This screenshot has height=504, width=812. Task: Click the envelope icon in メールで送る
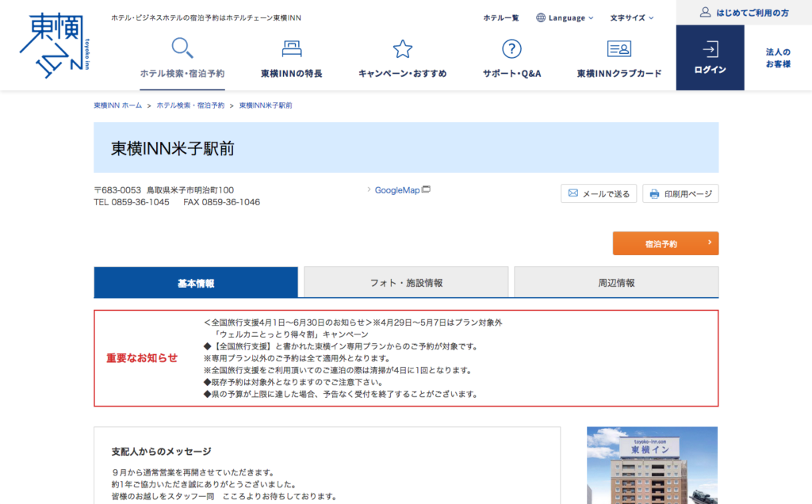click(x=573, y=193)
